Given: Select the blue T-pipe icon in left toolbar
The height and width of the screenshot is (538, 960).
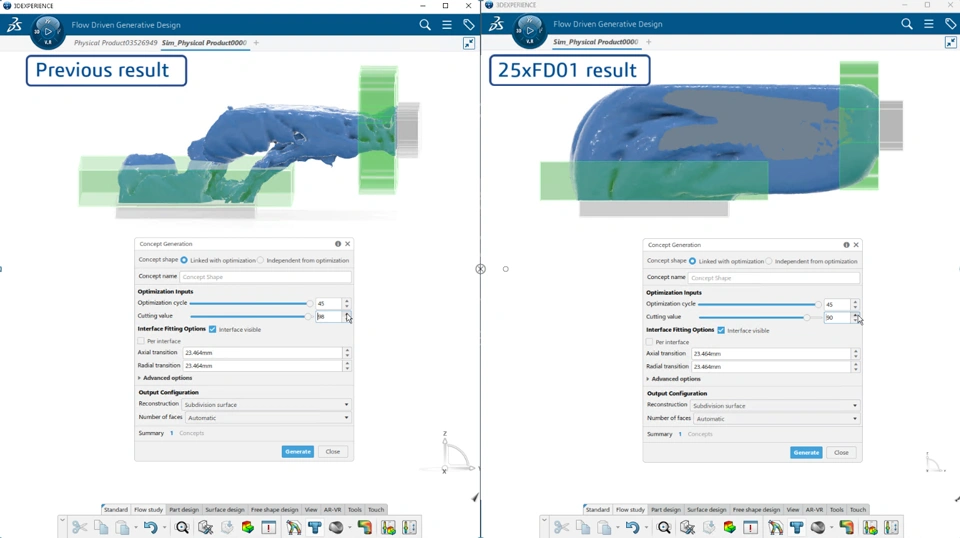Looking at the screenshot, I should [x=315, y=527].
